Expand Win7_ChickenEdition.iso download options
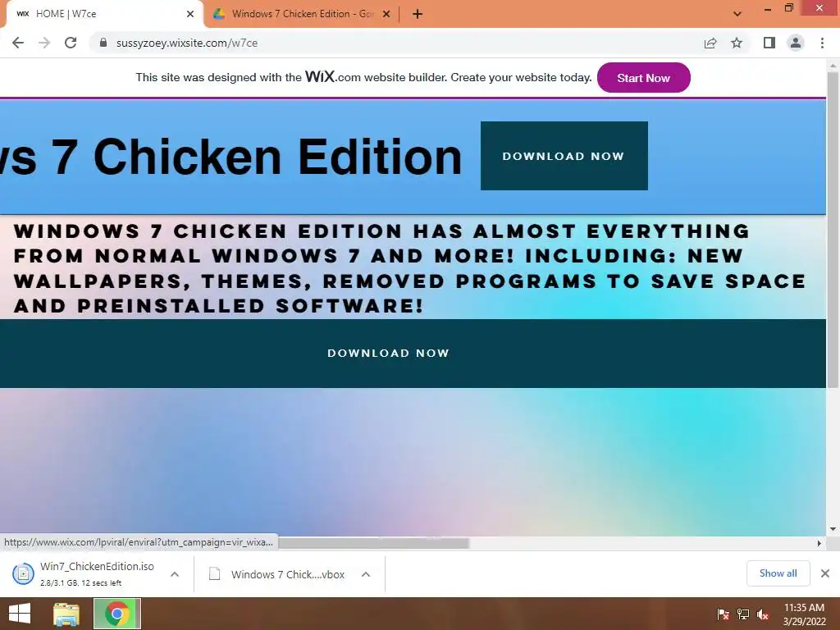Viewport: 840px width, 630px height. point(175,574)
